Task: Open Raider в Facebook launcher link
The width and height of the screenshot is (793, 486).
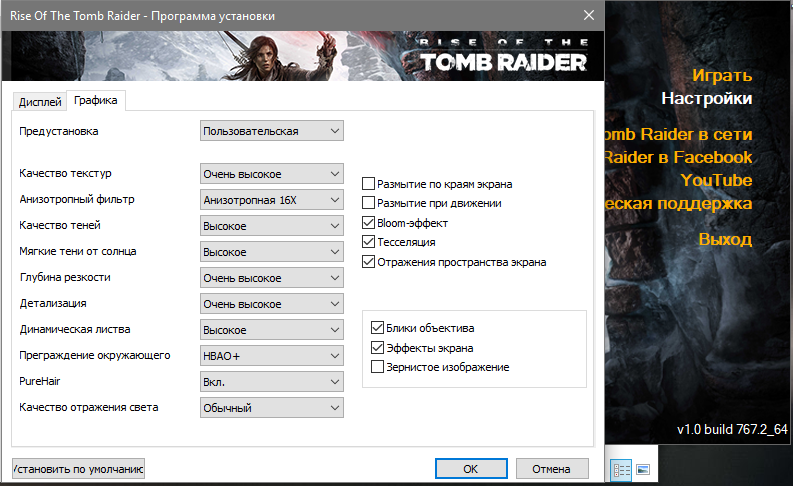Action: pyautogui.click(x=679, y=157)
